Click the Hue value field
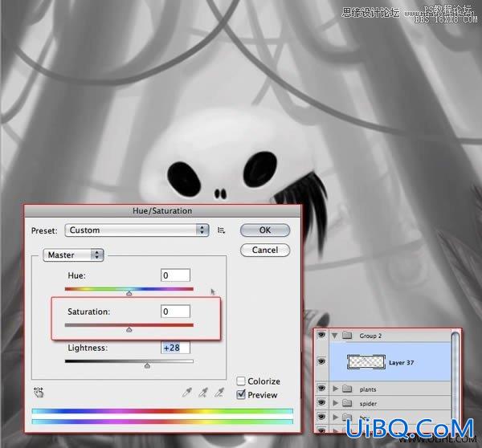Image resolution: width=482 pixels, height=448 pixels. click(x=175, y=275)
